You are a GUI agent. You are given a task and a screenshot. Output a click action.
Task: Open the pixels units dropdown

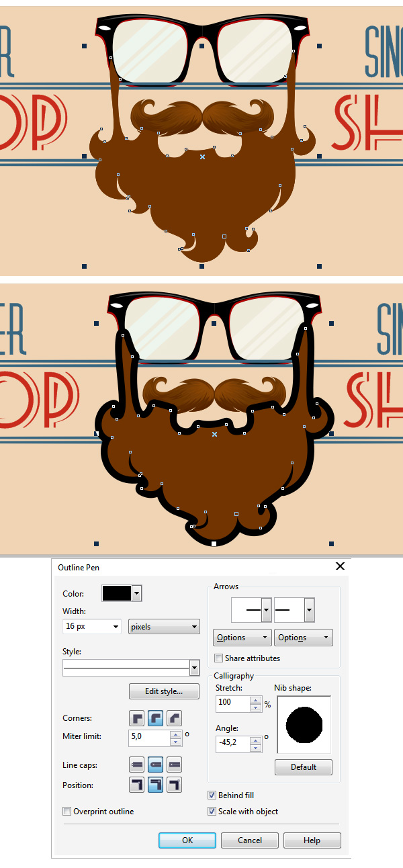pyautogui.click(x=164, y=627)
